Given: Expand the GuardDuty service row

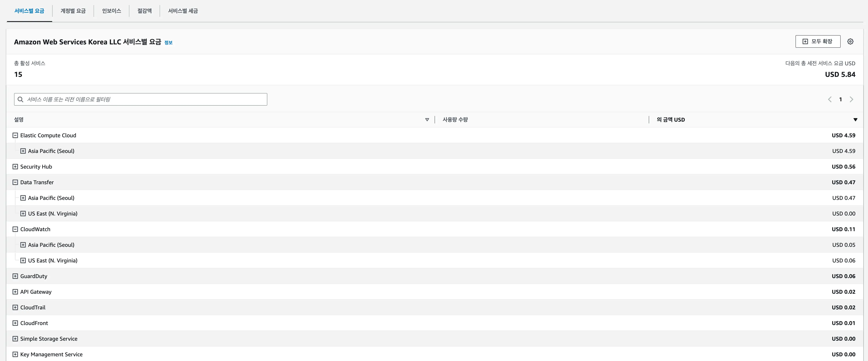Looking at the screenshot, I should pos(15,276).
